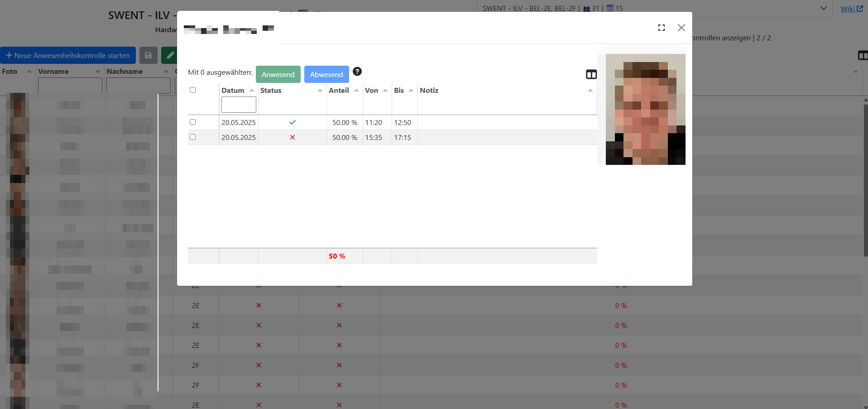Click the green checkmark status on the 11:20 row
868x409 pixels.
pos(292,122)
